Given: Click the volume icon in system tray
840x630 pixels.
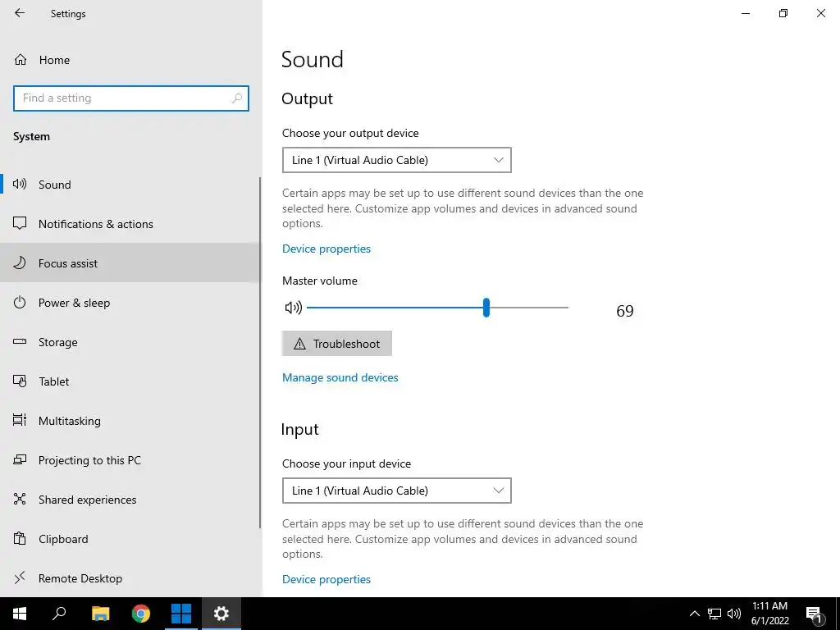Looking at the screenshot, I should pyautogui.click(x=734, y=614).
